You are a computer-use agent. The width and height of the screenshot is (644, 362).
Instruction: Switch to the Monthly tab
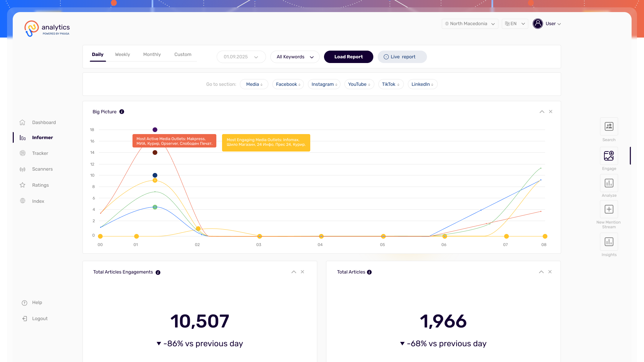tap(152, 54)
